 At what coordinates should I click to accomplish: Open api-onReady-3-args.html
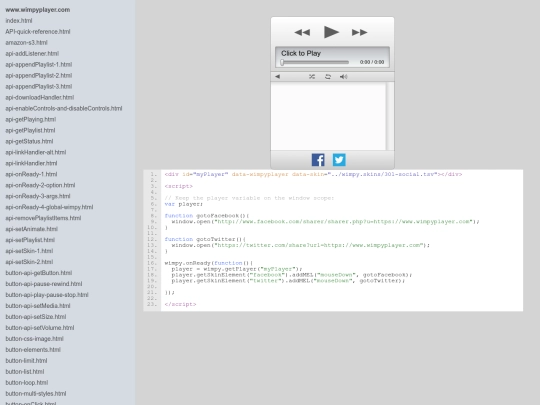[x=38, y=196]
